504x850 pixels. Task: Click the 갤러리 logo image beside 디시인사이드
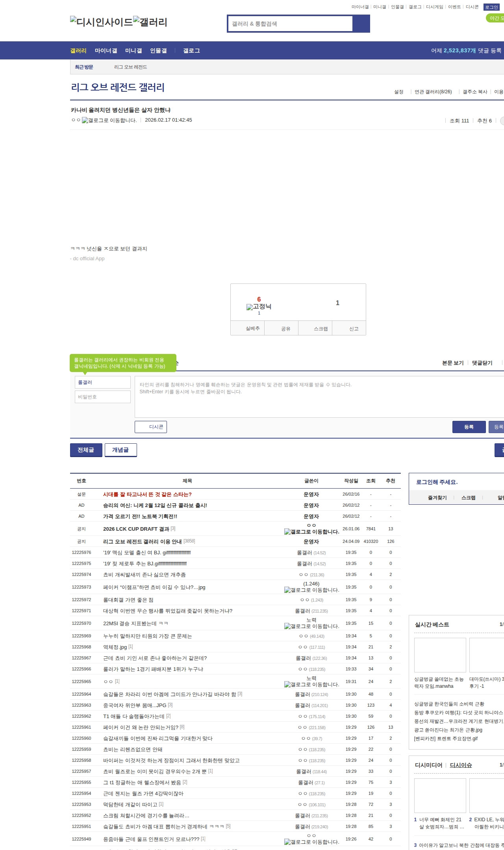(150, 22)
